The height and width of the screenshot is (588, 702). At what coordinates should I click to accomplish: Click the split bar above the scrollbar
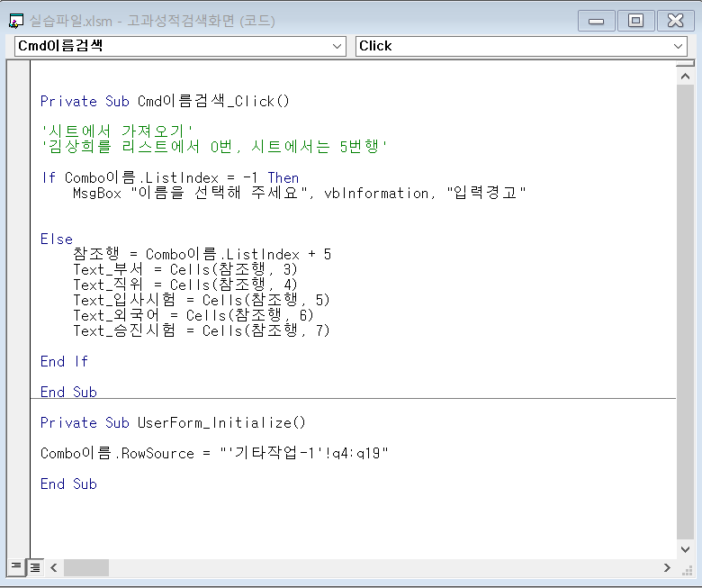click(685, 64)
